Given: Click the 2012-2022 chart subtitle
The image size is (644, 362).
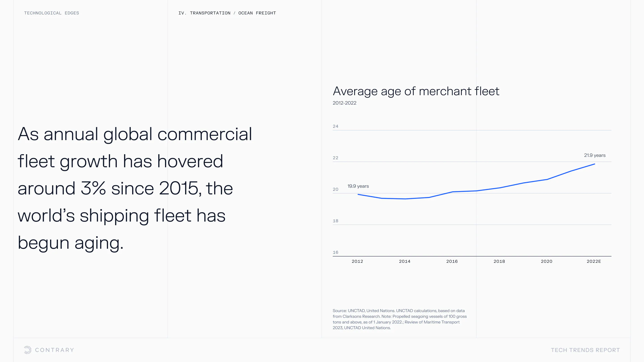Looking at the screenshot, I should tap(344, 103).
